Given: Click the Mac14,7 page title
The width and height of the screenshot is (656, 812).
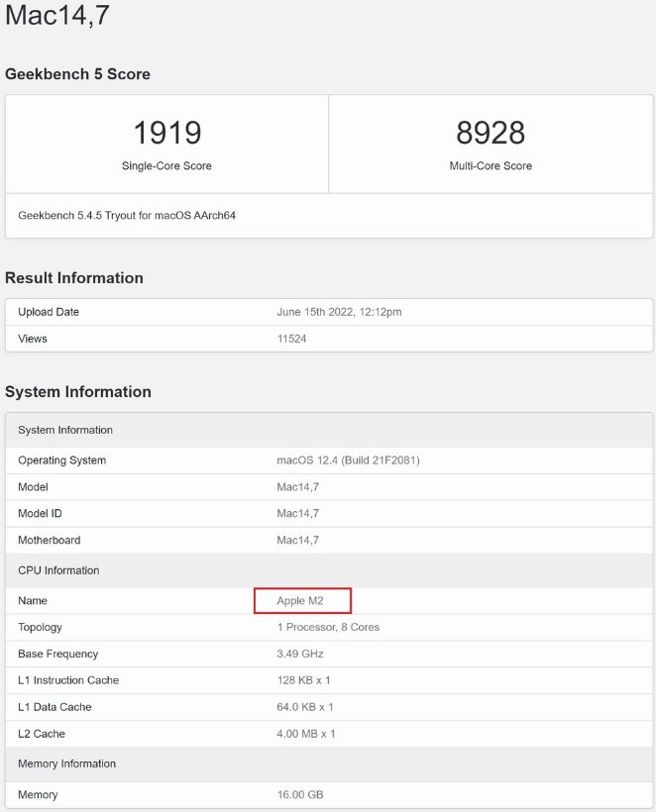Looking at the screenshot, I should 57,15.
